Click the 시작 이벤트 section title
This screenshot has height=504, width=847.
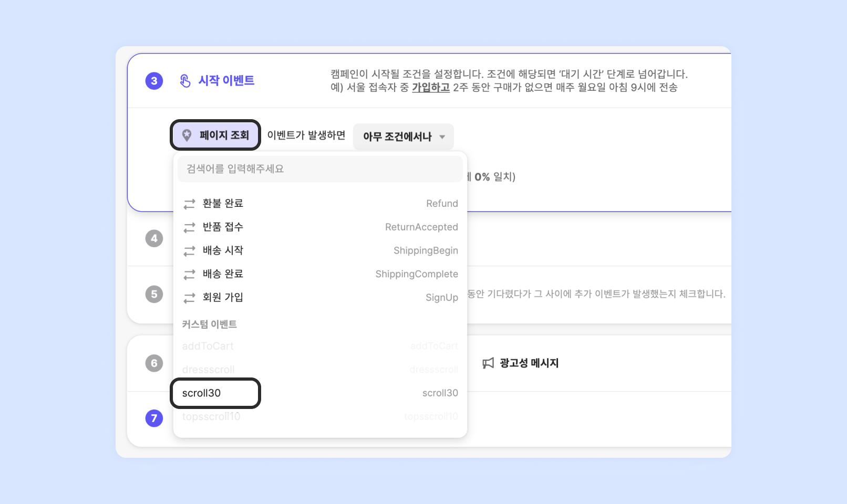(226, 80)
